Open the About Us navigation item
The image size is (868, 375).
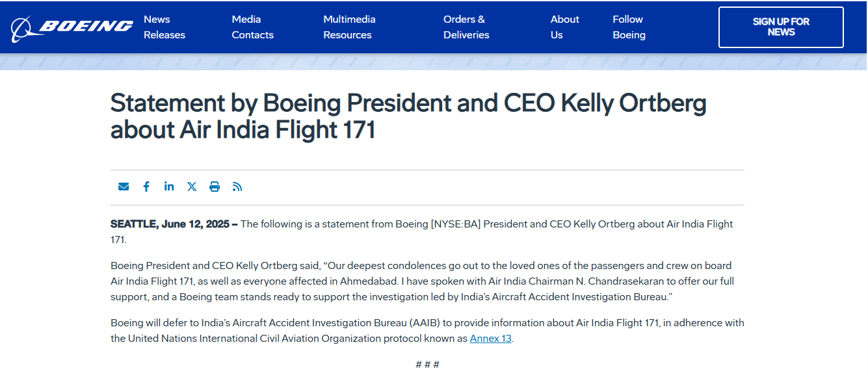click(564, 27)
